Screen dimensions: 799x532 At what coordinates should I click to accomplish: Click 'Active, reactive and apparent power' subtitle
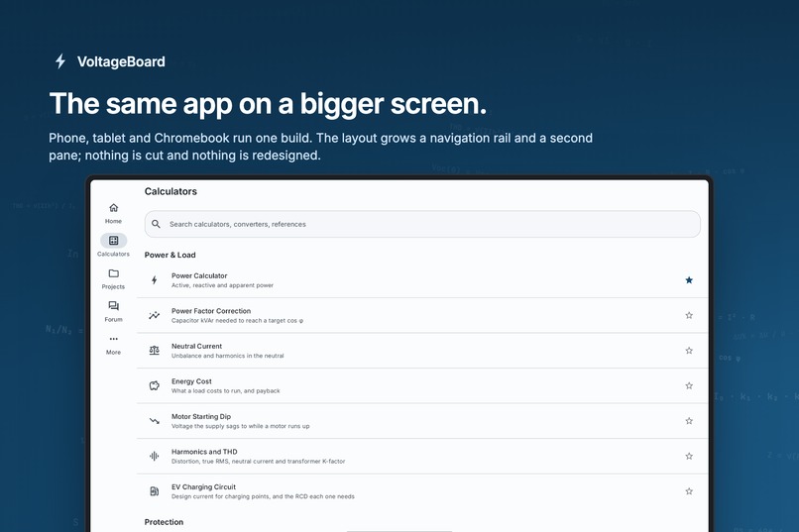coord(222,285)
